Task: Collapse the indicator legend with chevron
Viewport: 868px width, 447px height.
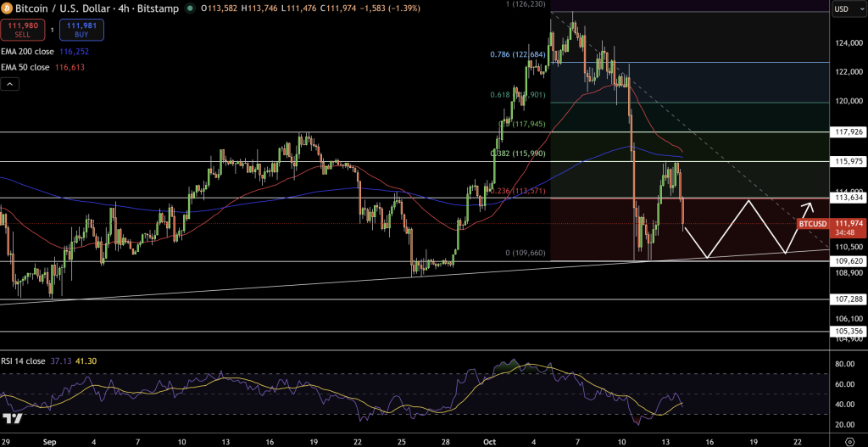Action: click(x=9, y=84)
